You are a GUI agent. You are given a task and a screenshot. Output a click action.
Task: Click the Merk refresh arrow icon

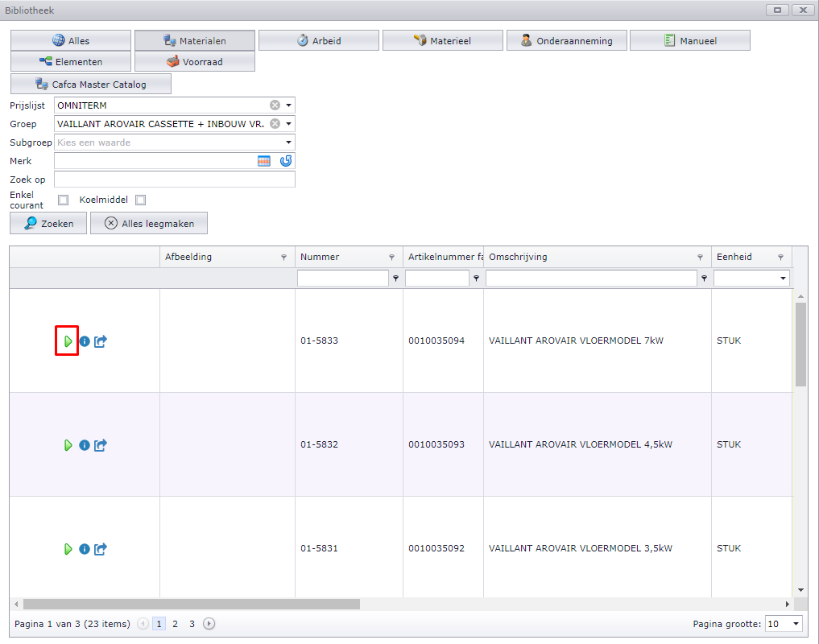click(x=286, y=161)
